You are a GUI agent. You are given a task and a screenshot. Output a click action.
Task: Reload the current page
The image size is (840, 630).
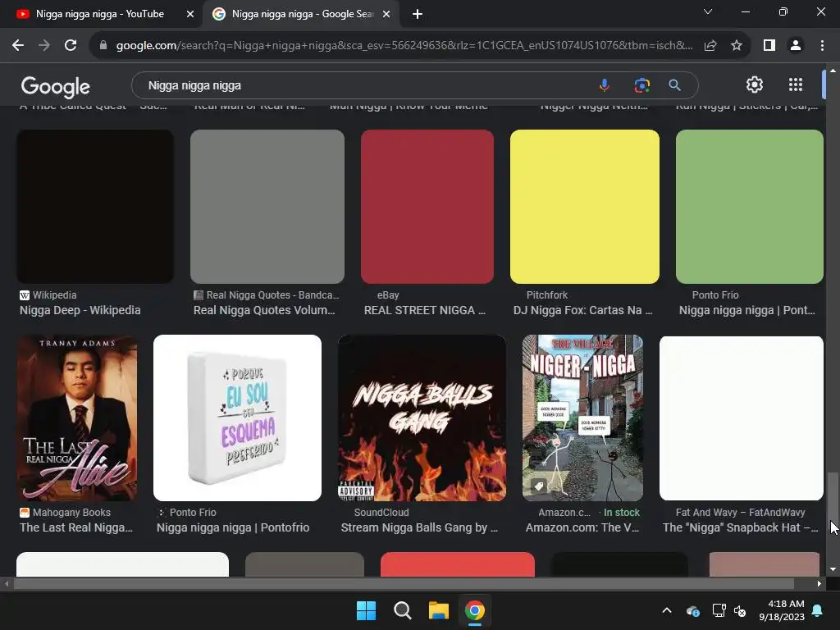click(71, 46)
